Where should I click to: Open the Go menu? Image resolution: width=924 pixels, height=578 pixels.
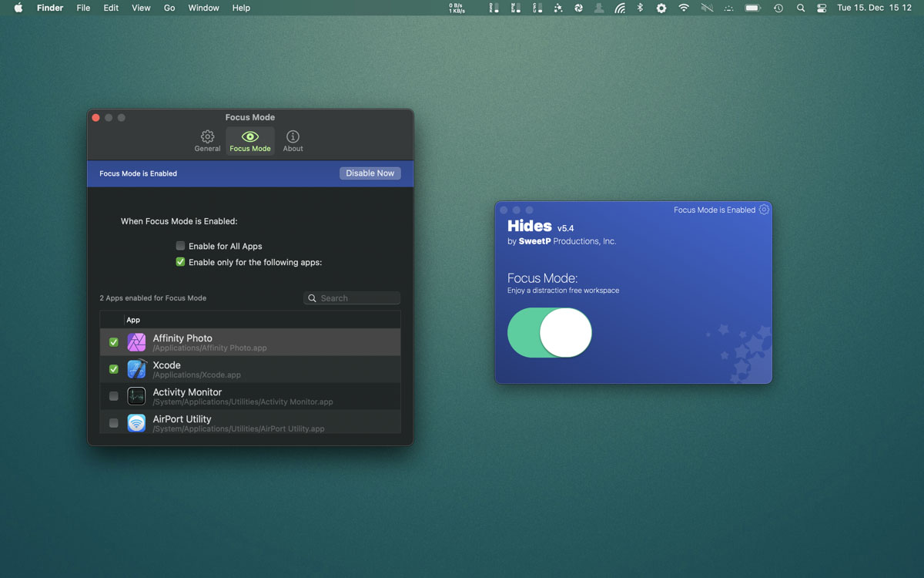pos(169,8)
